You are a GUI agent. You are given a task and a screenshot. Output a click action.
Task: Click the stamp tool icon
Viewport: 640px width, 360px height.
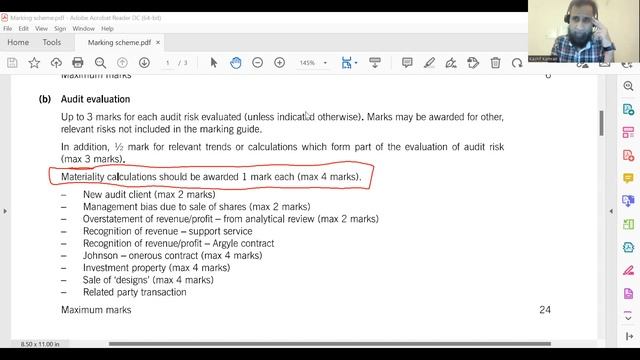[x=473, y=63]
